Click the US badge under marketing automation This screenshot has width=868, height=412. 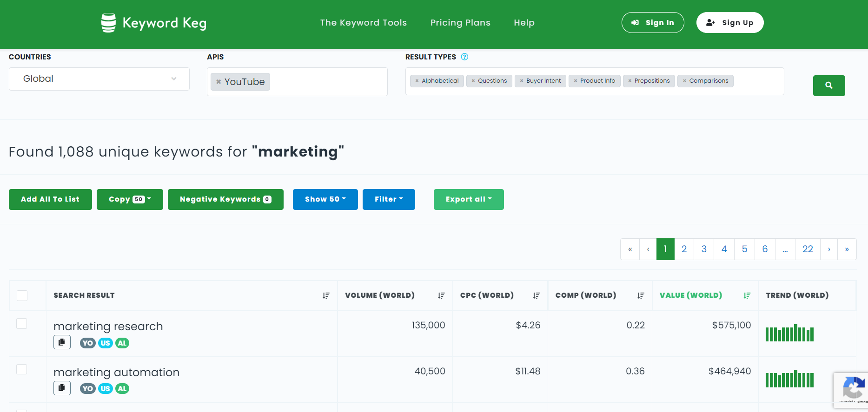coord(106,389)
